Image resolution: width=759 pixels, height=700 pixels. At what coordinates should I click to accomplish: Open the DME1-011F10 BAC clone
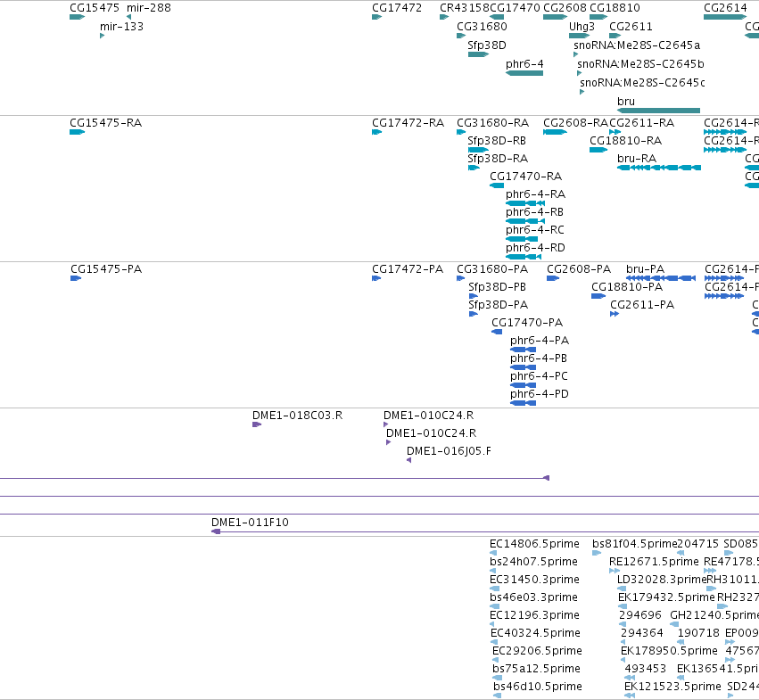click(x=250, y=523)
